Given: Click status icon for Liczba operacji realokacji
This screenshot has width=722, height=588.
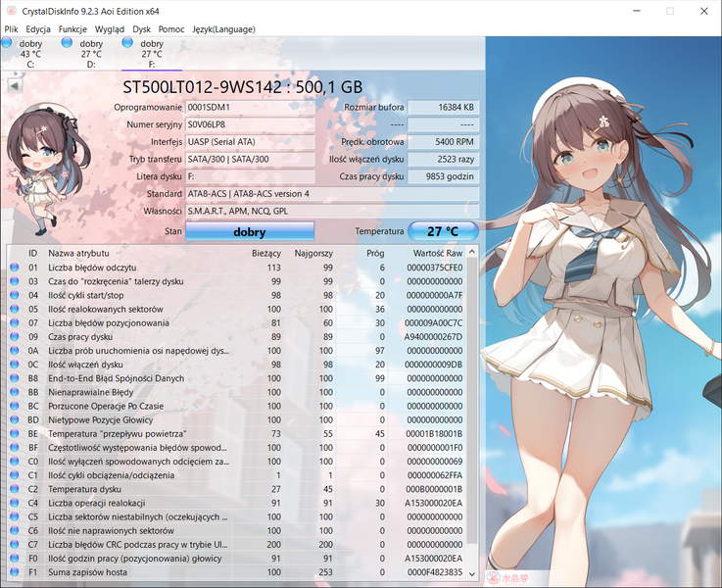Looking at the screenshot, I should 15,503.
